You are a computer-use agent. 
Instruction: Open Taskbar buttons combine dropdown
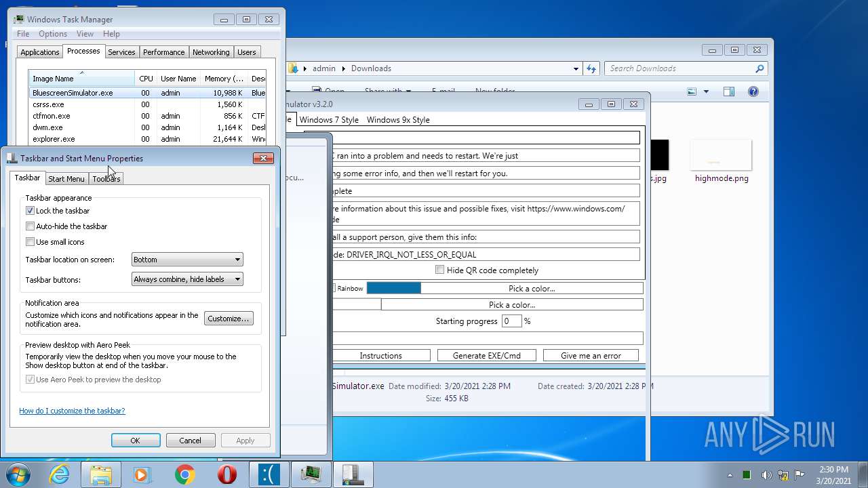tap(186, 279)
